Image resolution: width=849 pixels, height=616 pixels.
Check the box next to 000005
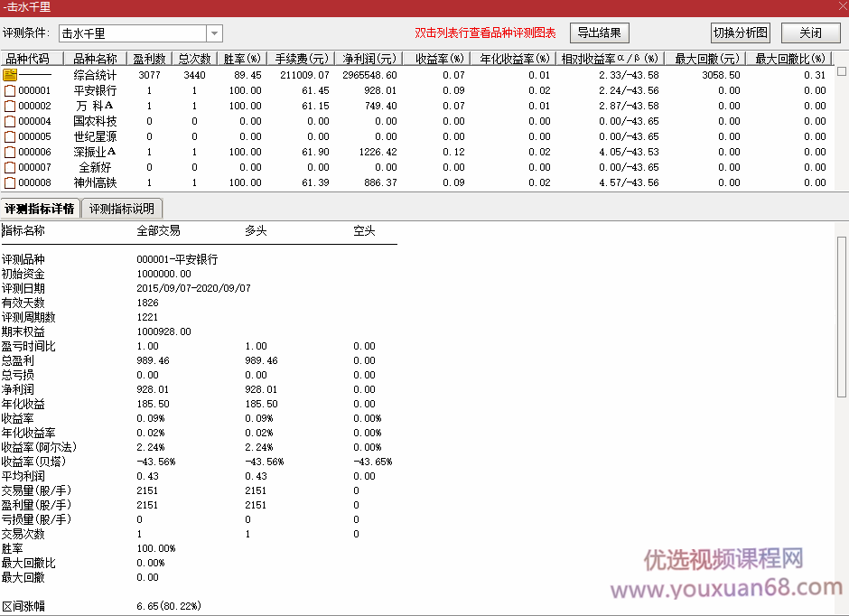pos(9,136)
